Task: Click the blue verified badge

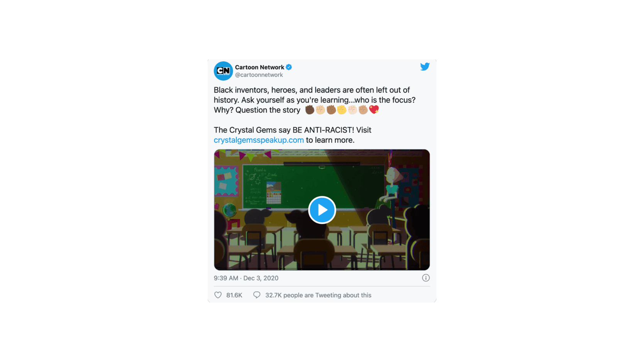Action: (x=289, y=67)
